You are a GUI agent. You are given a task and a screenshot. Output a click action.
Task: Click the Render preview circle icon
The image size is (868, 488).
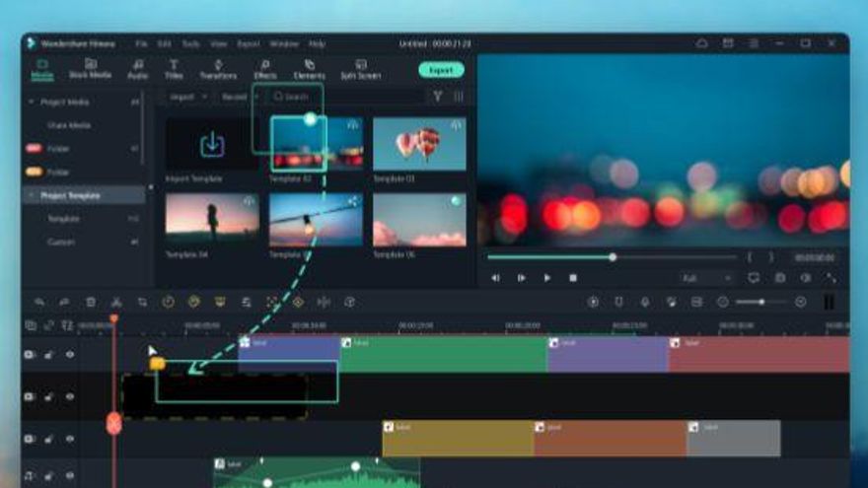point(593,302)
